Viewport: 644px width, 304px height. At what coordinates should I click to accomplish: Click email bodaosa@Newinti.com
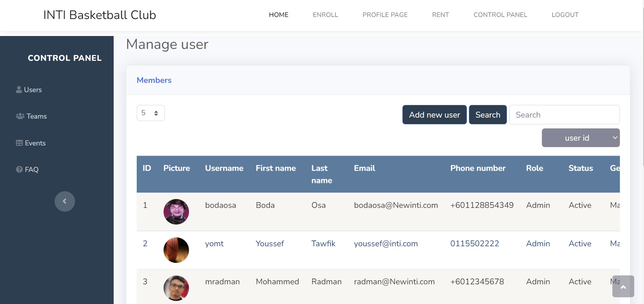(396, 205)
